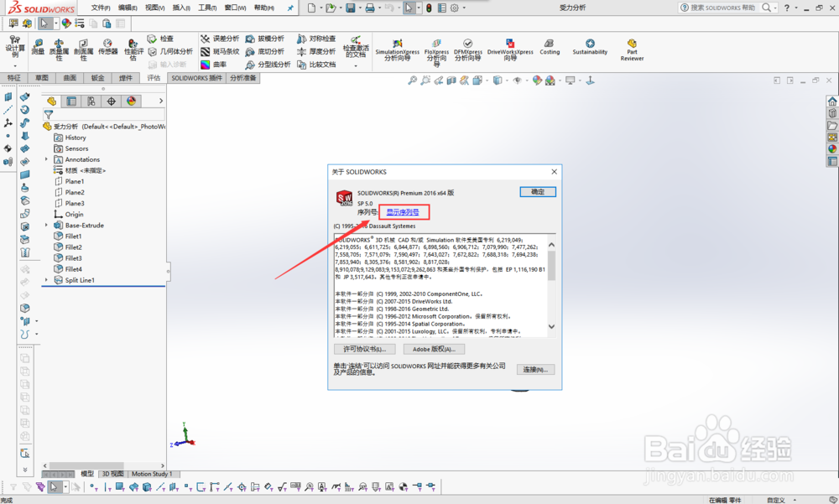Image resolution: width=839 pixels, height=504 pixels.
Task: Open the 编辑 Edit menu
Action: [128, 8]
